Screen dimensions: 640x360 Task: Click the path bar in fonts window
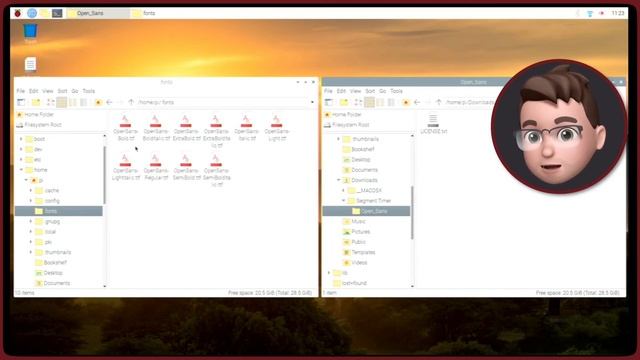[x=222, y=102]
